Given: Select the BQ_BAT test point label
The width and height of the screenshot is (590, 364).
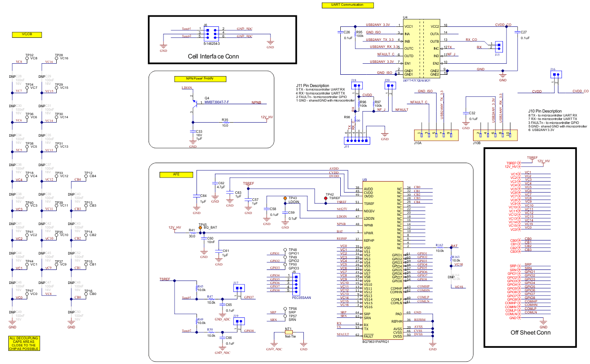Looking at the screenshot, I should pyautogui.click(x=211, y=227).
